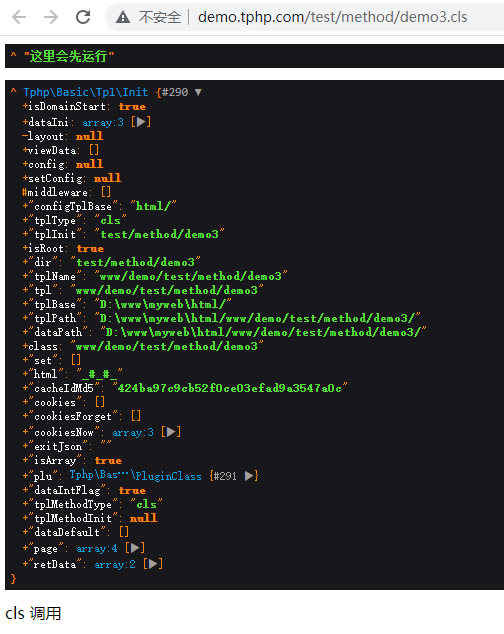
Task: Open the Tphp\Basic\Tpl\Init class name
Action: coord(86,92)
